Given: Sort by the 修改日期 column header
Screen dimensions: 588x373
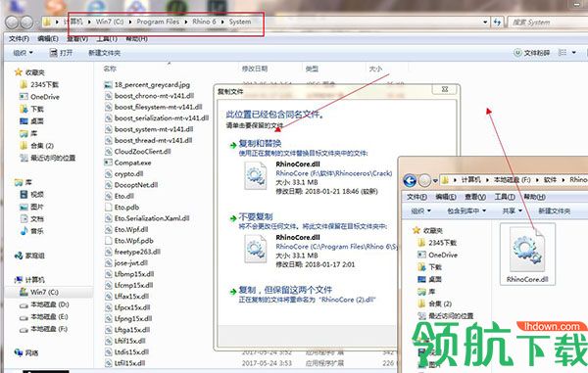Looking at the screenshot, I should click(x=255, y=69).
